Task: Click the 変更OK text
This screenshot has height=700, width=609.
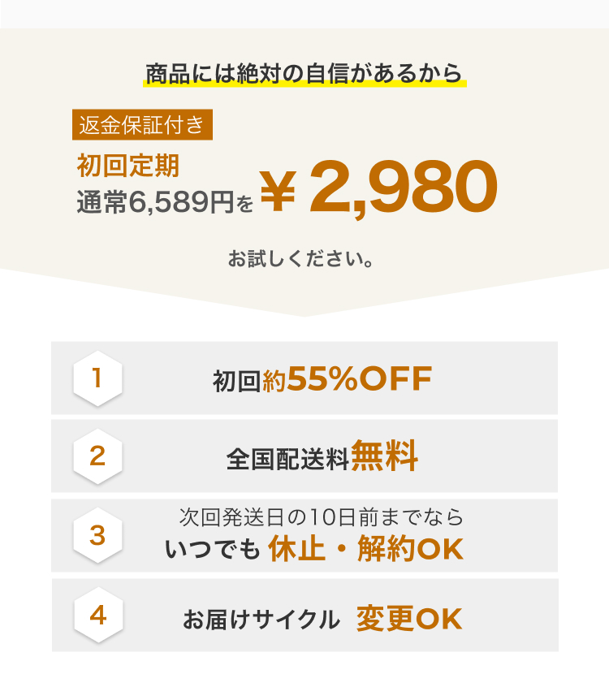Action: (409, 619)
